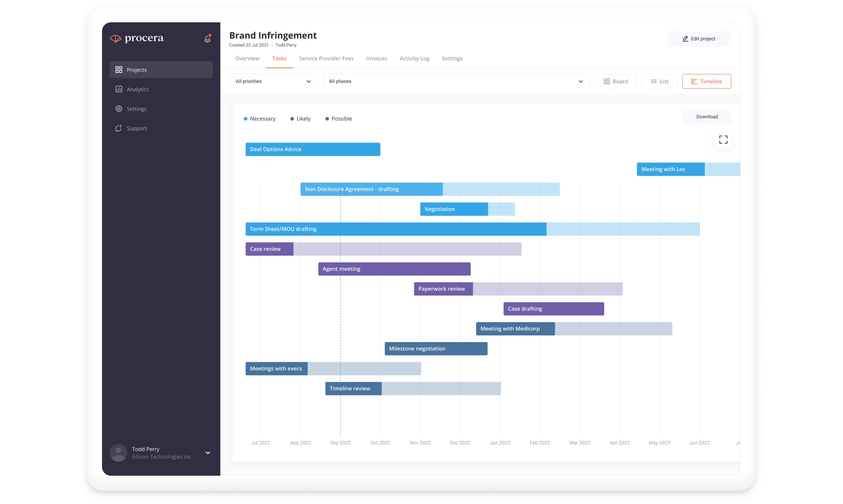Switch to the Overview tab
843x504 pixels.
[x=247, y=58]
